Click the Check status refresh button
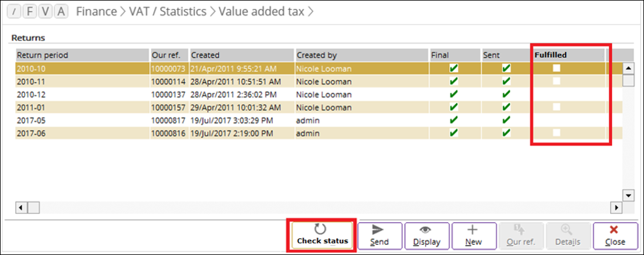Viewport: 644px width, 255px height. pos(323,236)
